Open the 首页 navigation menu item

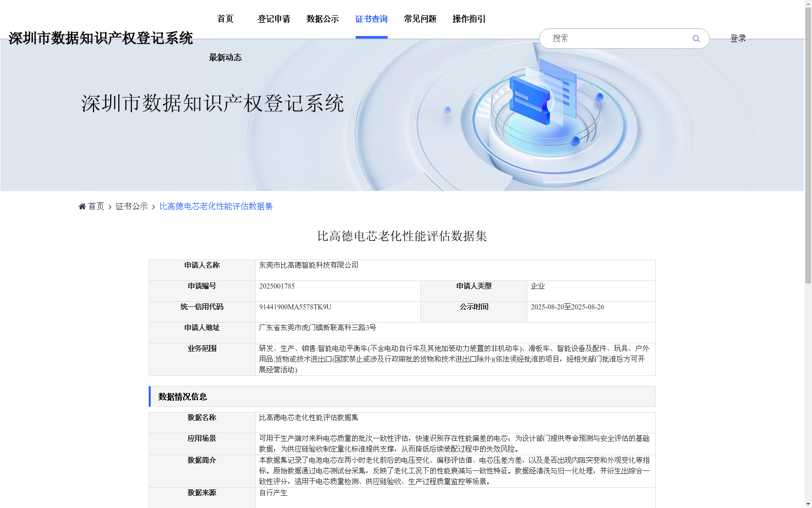(x=225, y=19)
